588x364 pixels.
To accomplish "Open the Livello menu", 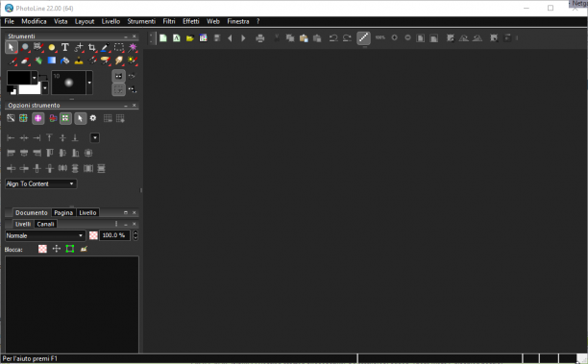I will (x=110, y=21).
